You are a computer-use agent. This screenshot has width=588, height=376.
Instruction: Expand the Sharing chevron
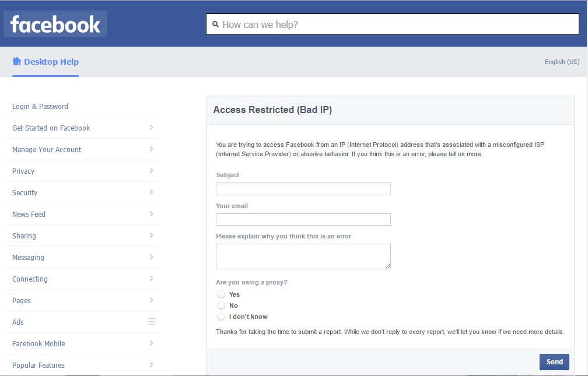coord(151,236)
